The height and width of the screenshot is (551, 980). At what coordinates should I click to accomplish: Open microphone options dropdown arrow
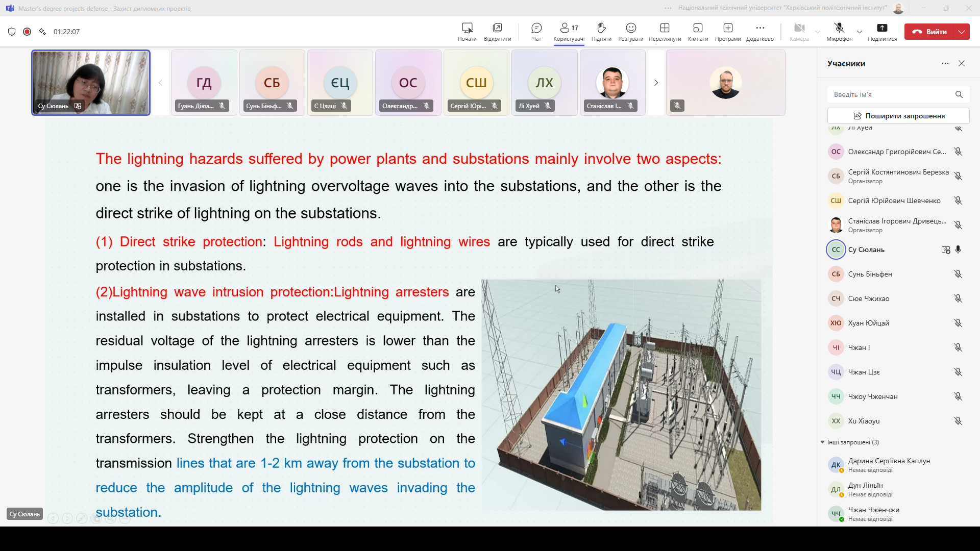(860, 32)
